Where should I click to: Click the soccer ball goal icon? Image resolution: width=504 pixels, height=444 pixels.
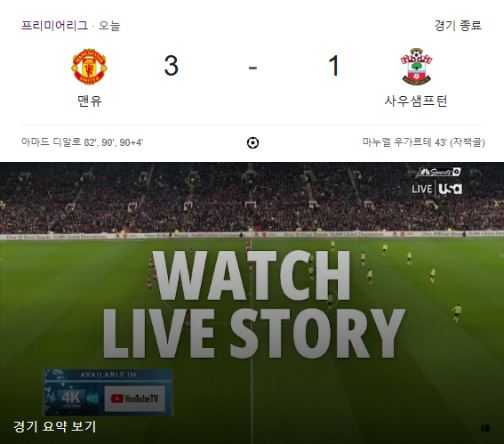click(252, 142)
